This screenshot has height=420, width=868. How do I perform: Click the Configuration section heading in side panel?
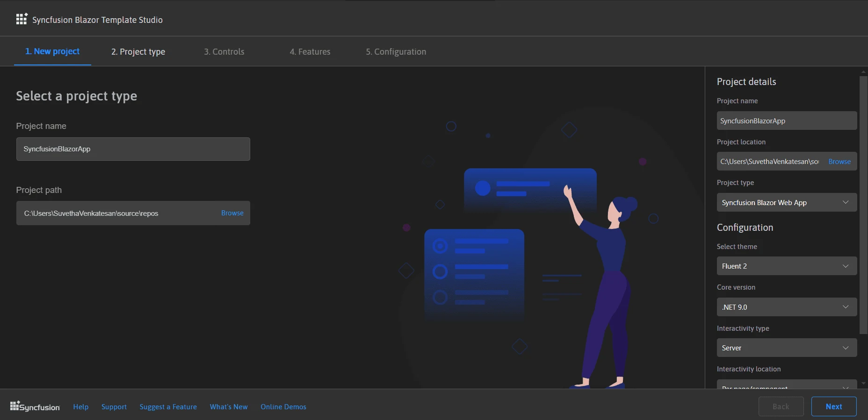(745, 228)
